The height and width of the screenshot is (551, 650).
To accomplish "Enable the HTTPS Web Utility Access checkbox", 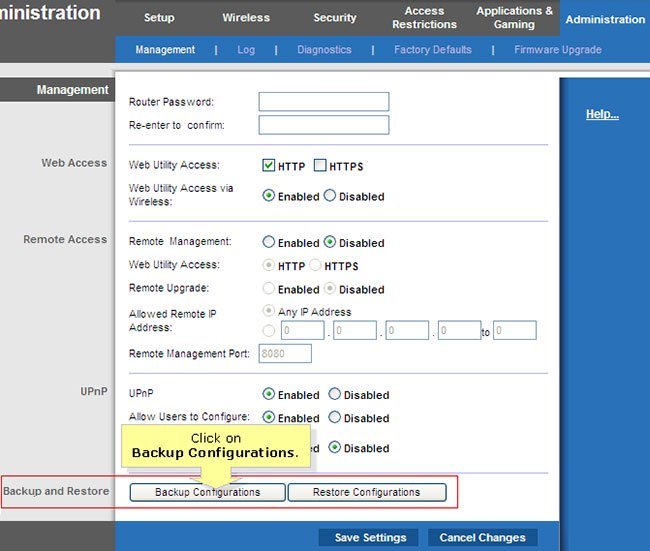I will coord(320,166).
